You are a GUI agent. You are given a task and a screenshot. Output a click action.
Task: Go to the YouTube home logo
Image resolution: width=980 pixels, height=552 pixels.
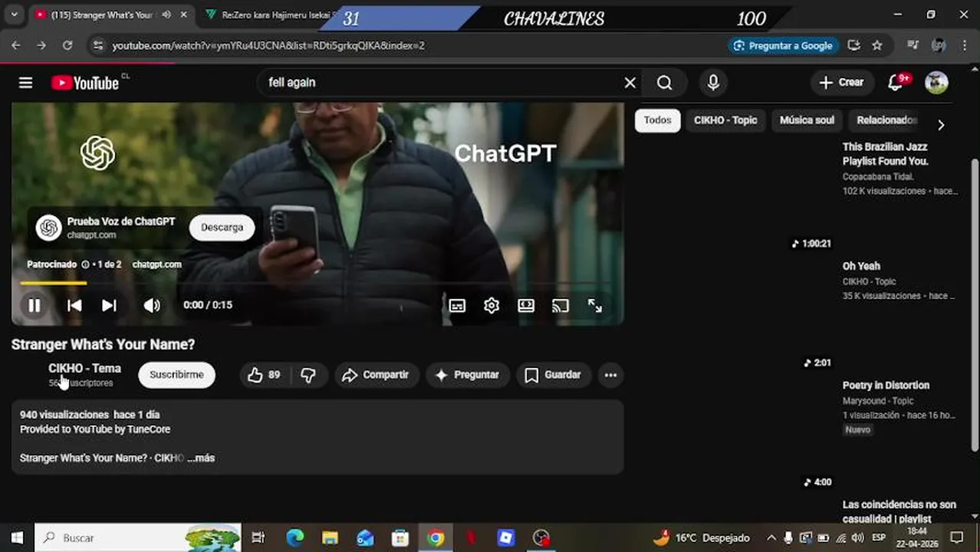(85, 83)
